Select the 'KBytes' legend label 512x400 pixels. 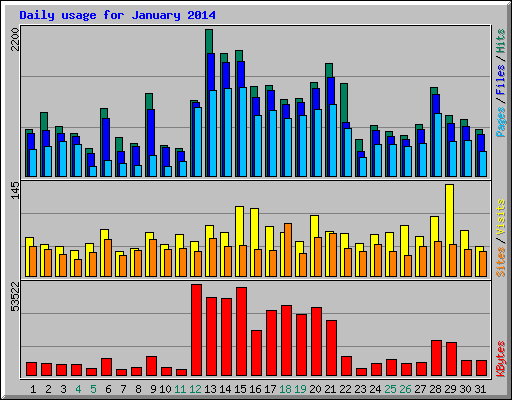coord(501,359)
